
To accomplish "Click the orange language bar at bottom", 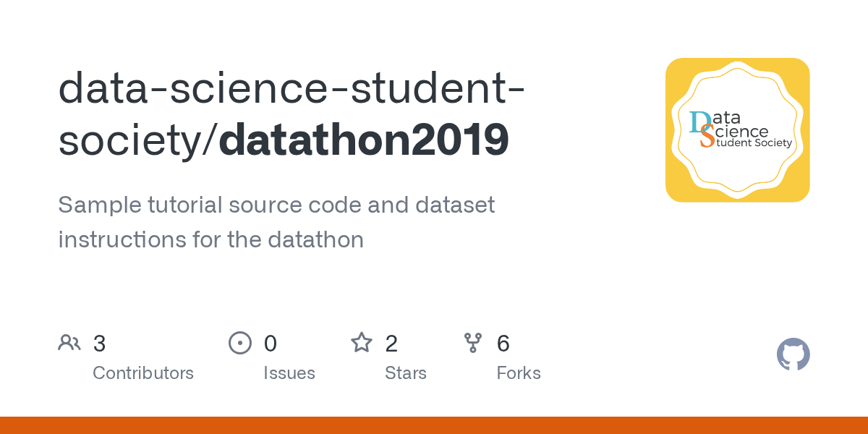I will point(434,425).
